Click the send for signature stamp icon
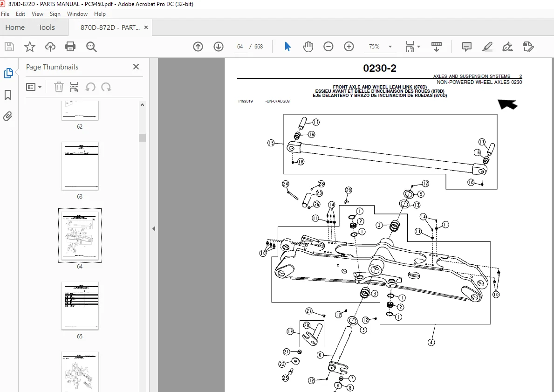The height and width of the screenshot is (392, 554). click(528, 47)
